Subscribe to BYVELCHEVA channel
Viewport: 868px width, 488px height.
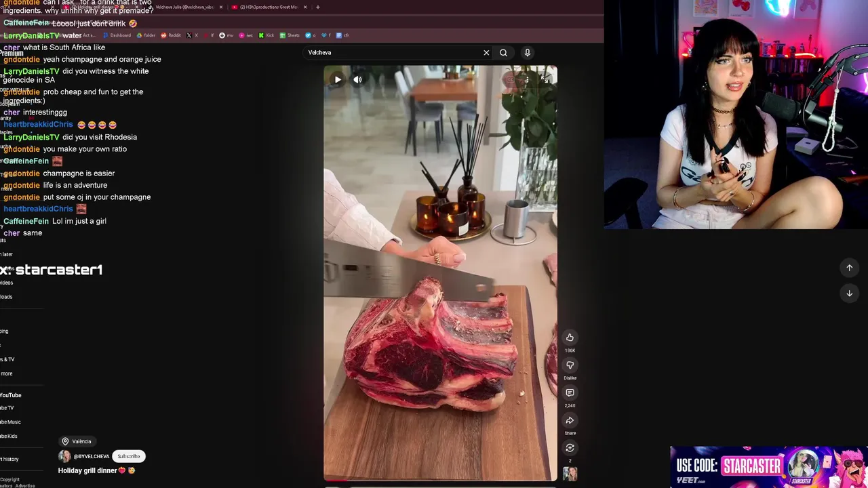[128, 456]
